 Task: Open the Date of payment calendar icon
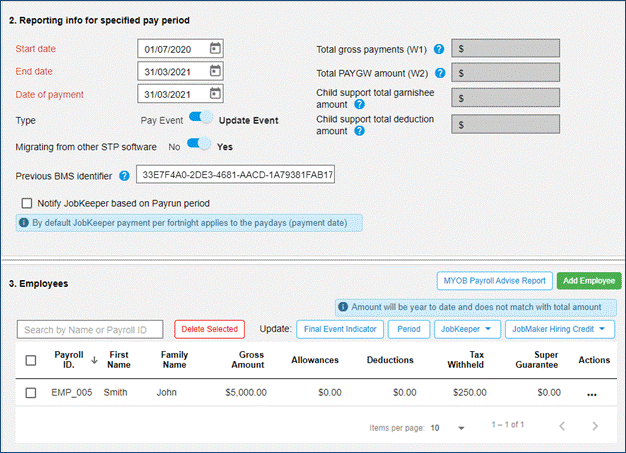(x=215, y=94)
